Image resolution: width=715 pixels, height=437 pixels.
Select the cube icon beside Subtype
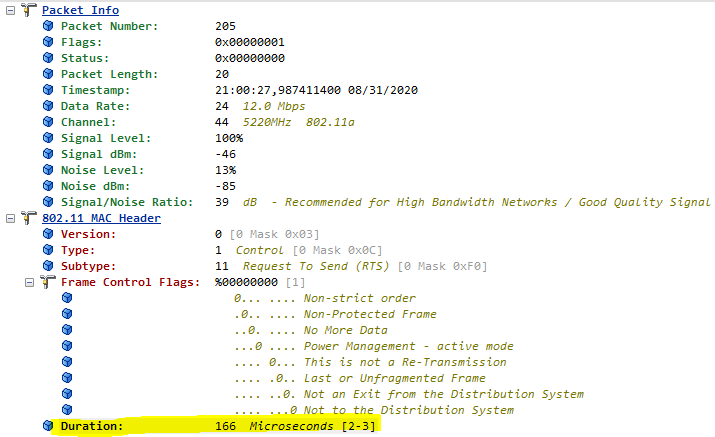click(x=48, y=266)
